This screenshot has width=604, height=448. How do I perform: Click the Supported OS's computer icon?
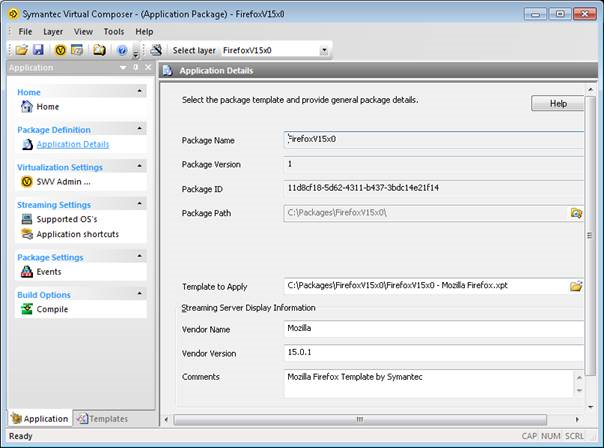pos(27,219)
